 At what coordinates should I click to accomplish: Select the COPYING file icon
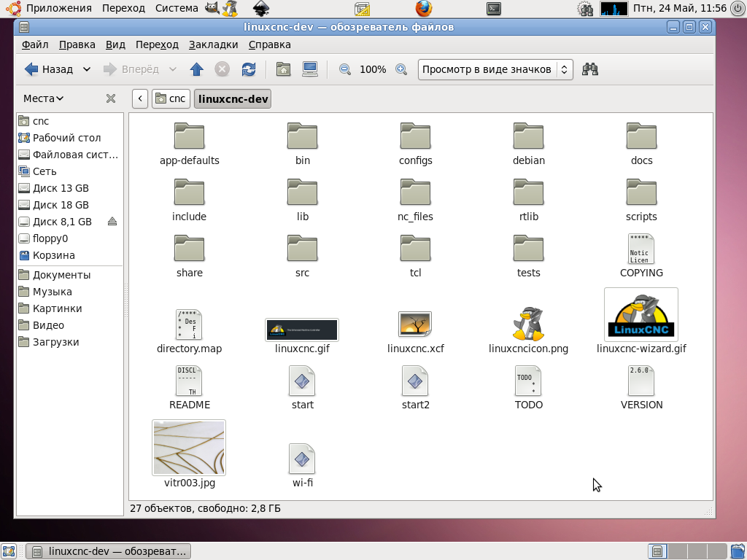(x=641, y=249)
